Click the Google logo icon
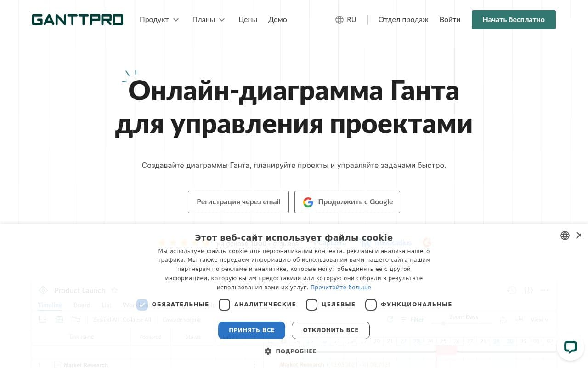The image size is (588, 368). [x=308, y=202]
